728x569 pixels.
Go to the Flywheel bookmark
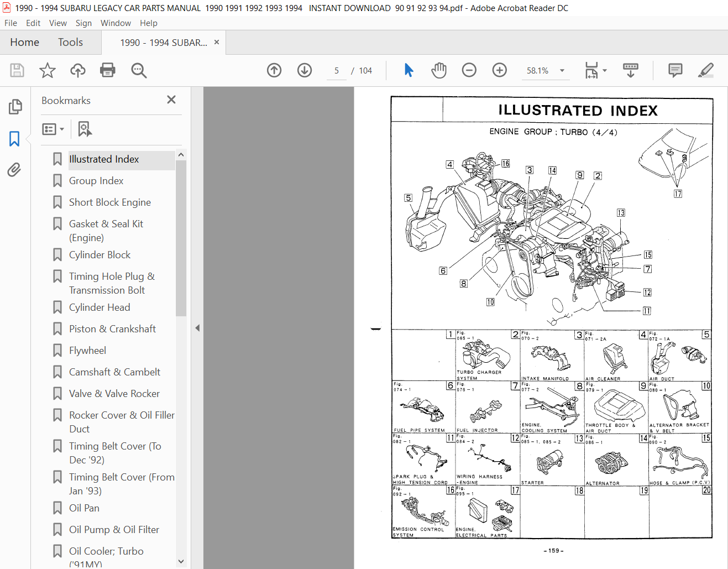click(88, 351)
